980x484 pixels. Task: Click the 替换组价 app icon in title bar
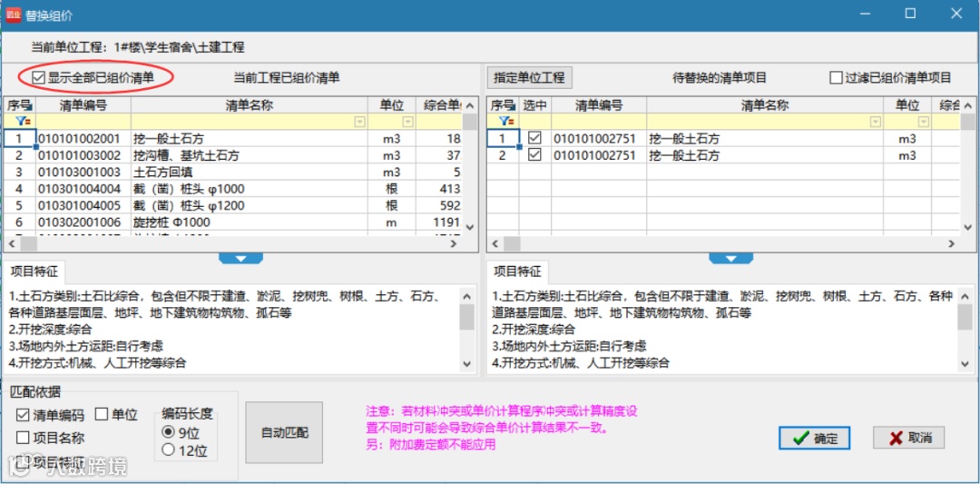coord(14,15)
